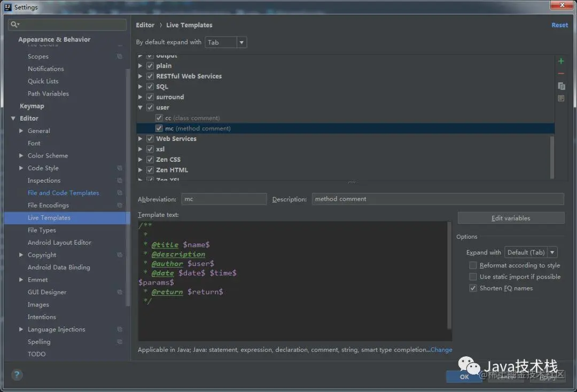The width and height of the screenshot is (577, 392).
Task: Uncheck the surround template group
Action: coord(150,97)
